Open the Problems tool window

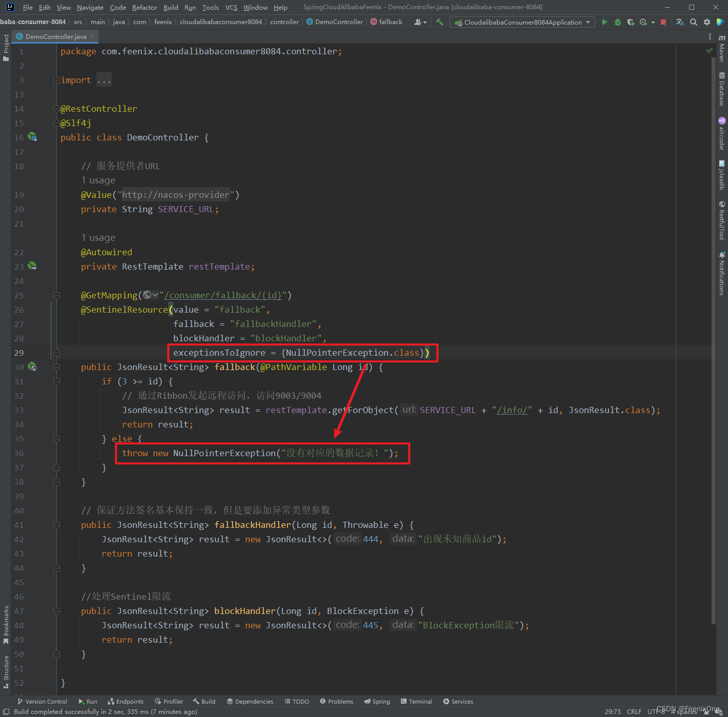336,702
